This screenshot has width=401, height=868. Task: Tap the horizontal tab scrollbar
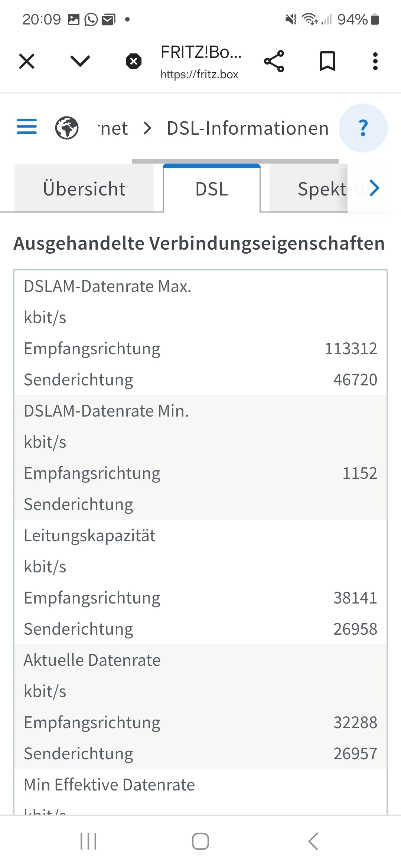click(235, 161)
